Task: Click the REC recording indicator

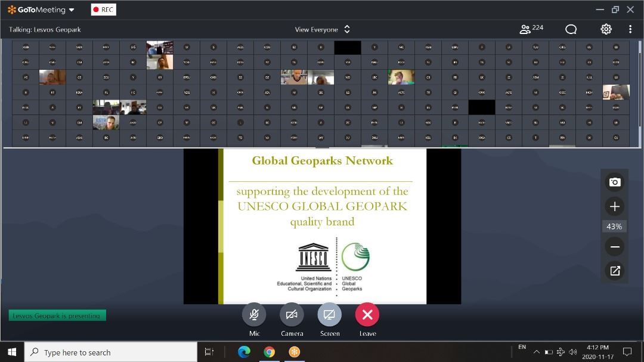Action: click(104, 10)
